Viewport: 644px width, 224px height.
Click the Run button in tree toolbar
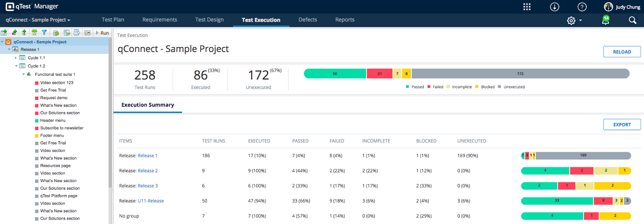[102, 33]
